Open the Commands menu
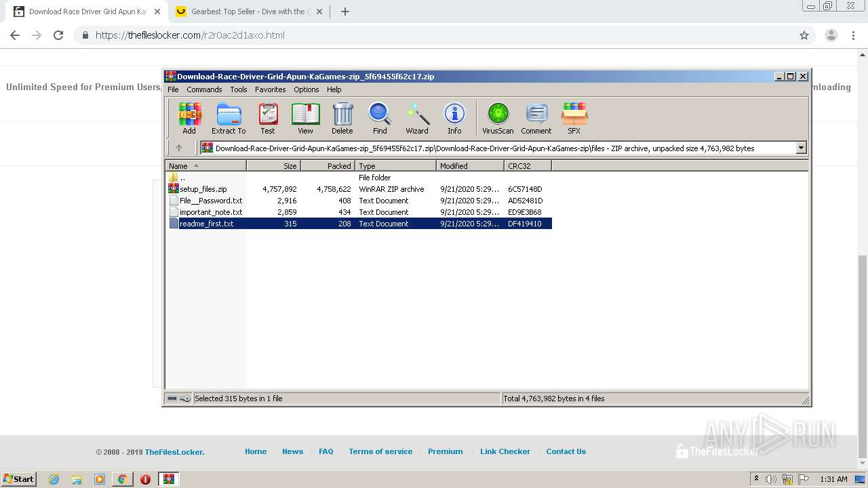The image size is (868, 488). (x=204, y=89)
